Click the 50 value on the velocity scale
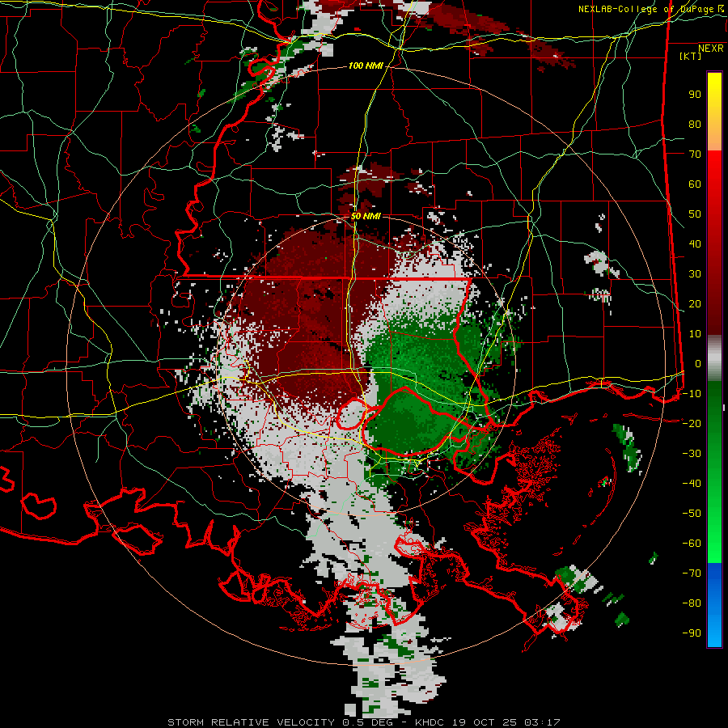The width and height of the screenshot is (728, 728). [695, 214]
